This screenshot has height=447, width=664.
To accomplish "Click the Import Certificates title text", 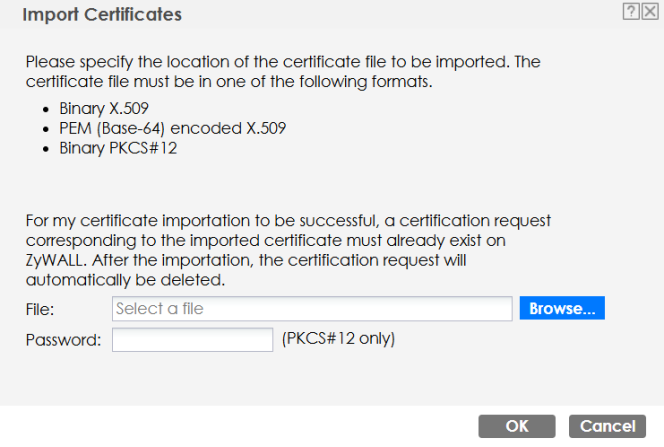I will pyautogui.click(x=102, y=16).
